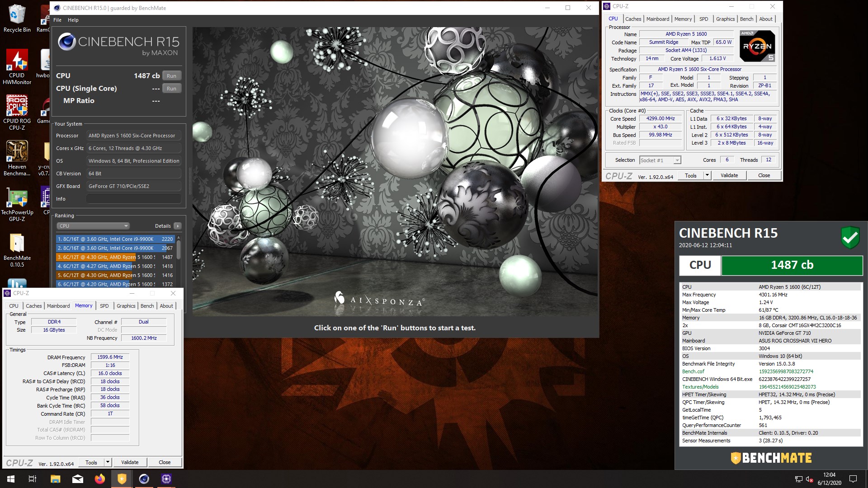Open Task View on the taskbar
The image size is (868, 488).
[33, 479]
